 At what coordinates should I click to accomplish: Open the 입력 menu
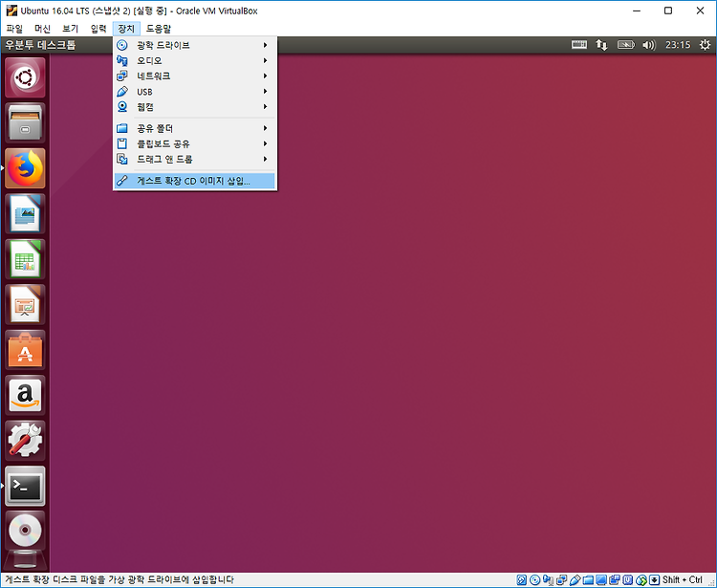click(x=98, y=29)
